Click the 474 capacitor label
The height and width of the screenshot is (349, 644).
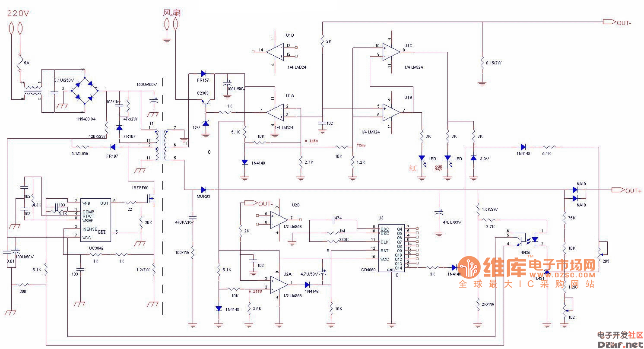[x=339, y=218]
